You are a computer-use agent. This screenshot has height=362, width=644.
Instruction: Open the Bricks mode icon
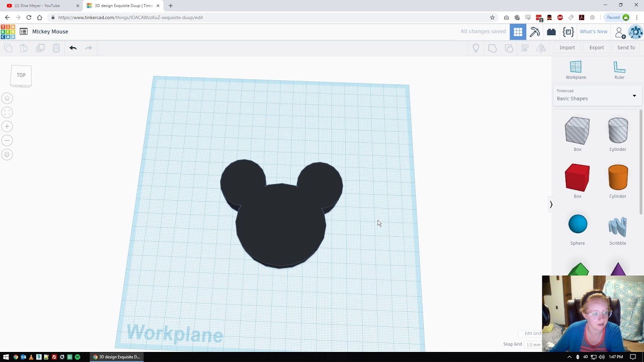[551, 32]
